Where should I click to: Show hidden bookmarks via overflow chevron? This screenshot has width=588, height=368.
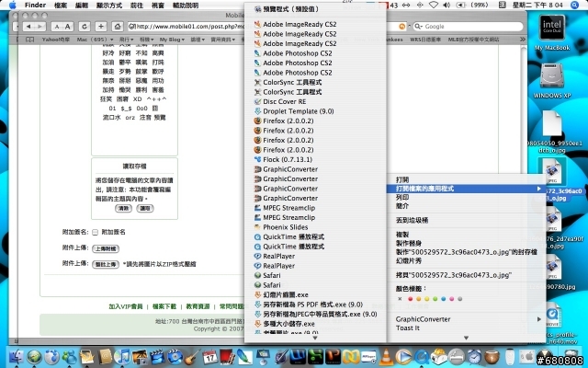[x=523, y=40]
